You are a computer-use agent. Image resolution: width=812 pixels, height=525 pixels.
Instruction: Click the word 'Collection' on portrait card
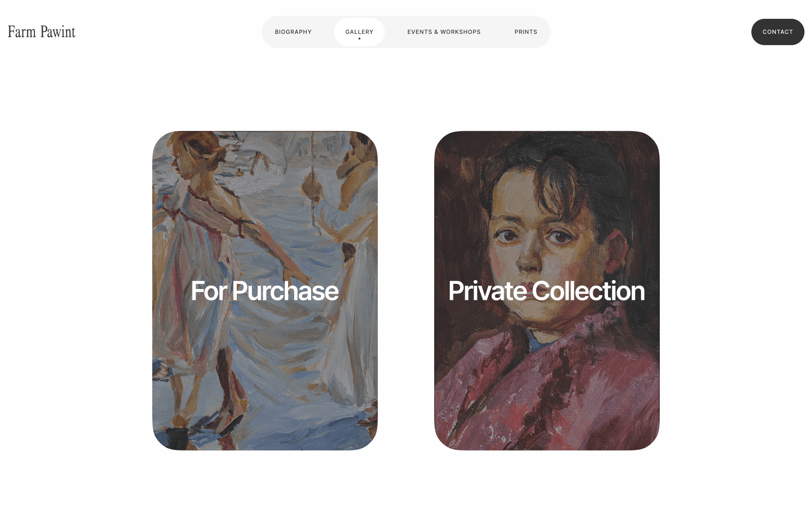589,291
